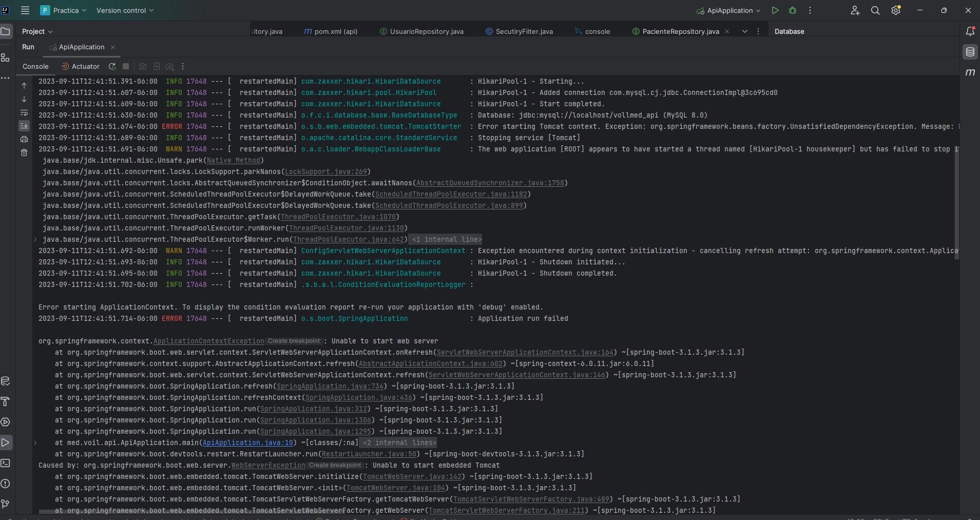This screenshot has width=980, height=520.
Task: Open the Database tool window icon
Action: pos(970,52)
